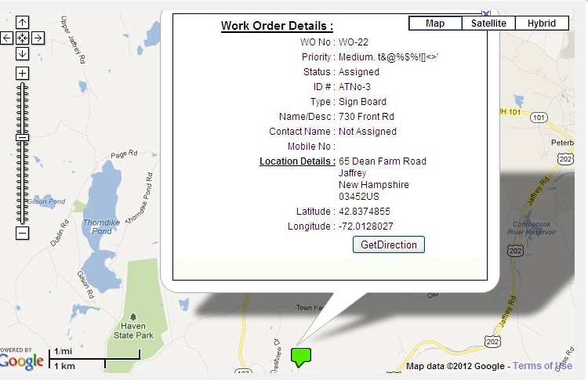Click the green work order marker
588x384 pixels.
(x=301, y=357)
